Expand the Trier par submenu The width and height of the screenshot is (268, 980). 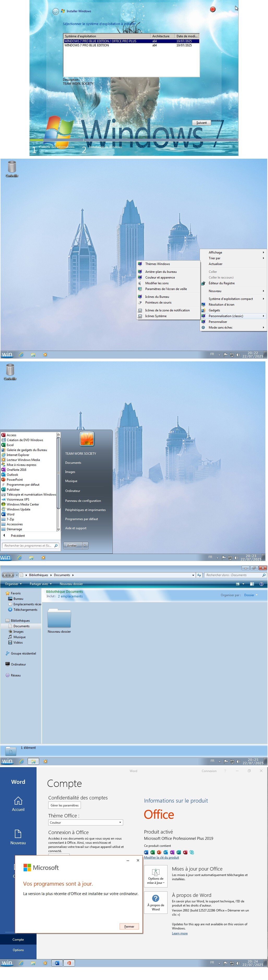click(233, 258)
